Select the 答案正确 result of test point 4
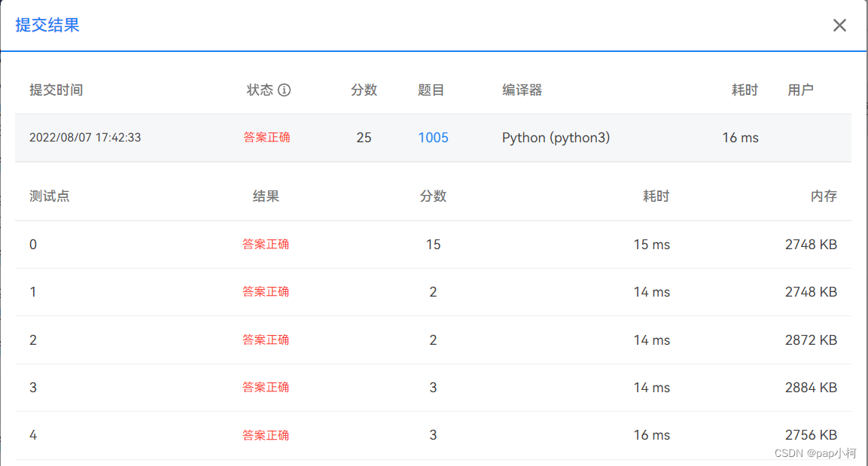 [266, 434]
